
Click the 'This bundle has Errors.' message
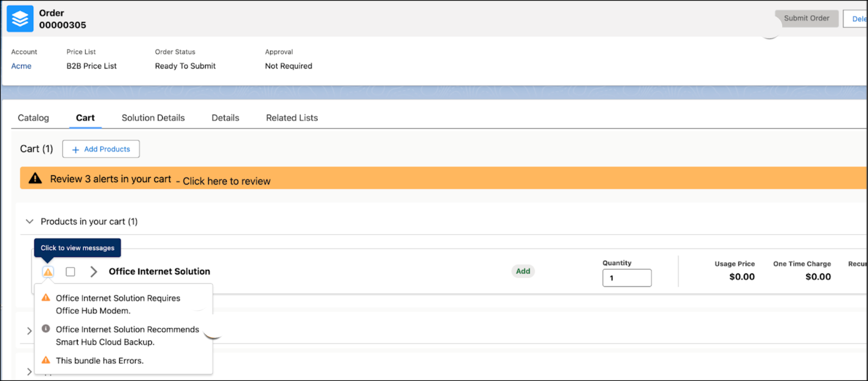[100, 361]
